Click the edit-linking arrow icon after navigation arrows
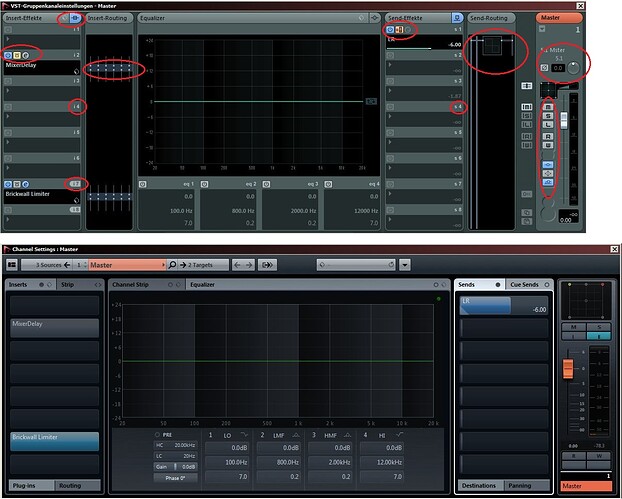This screenshot has height=499, width=622. (x=267, y=265)
